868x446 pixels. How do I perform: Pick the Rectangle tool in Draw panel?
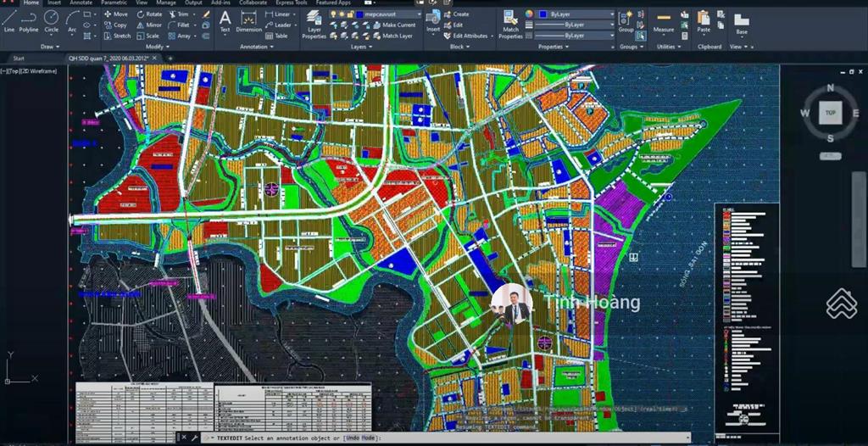pyautogui.click(x=87, y=14)
